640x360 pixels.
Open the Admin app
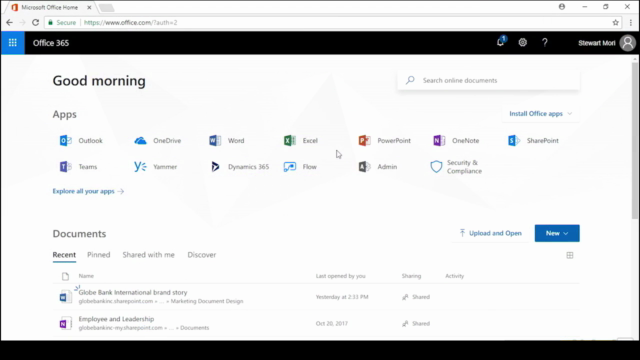tap(378, 167)
